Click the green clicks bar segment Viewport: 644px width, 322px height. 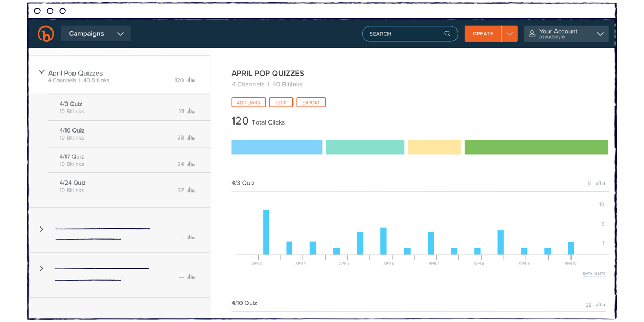(536, 147)
